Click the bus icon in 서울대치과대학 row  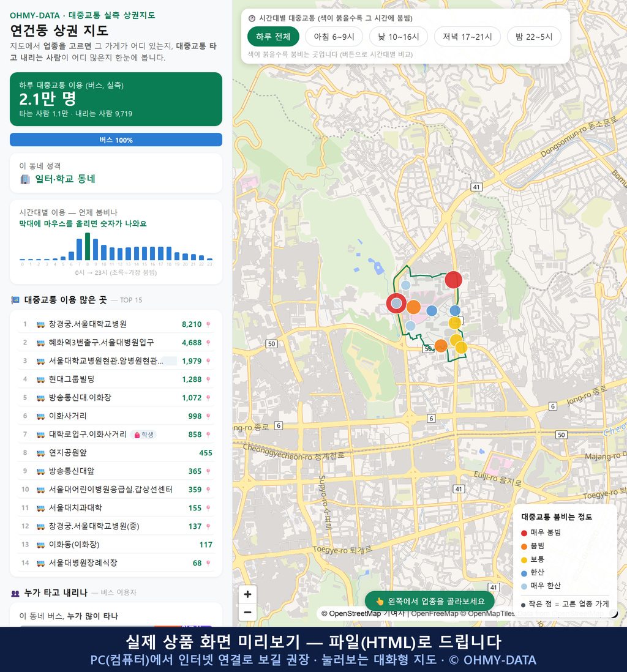pyautogui.click(x=40, y=509)
